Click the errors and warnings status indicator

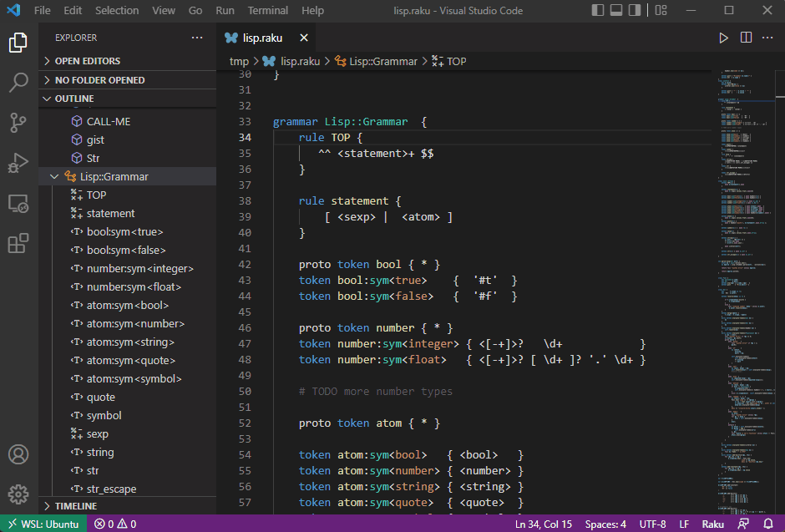click(x=115, y=524)
